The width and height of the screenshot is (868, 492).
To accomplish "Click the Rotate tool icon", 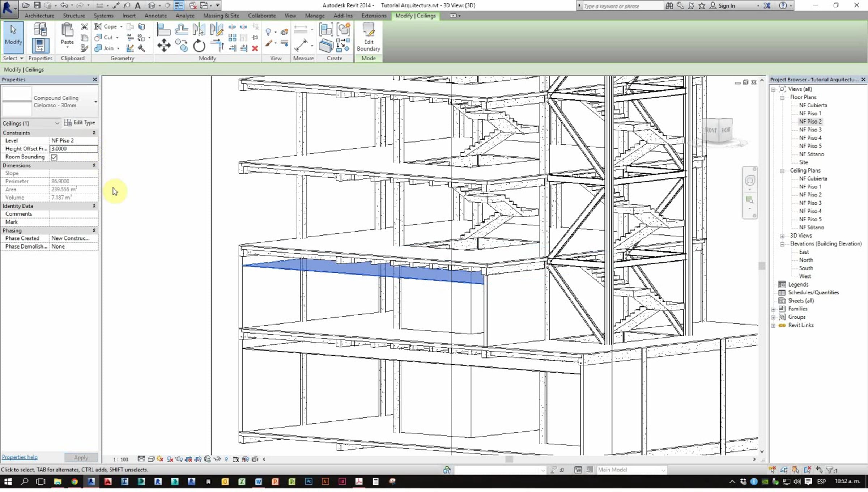I will pyautogui.click(x=199, y=46).
